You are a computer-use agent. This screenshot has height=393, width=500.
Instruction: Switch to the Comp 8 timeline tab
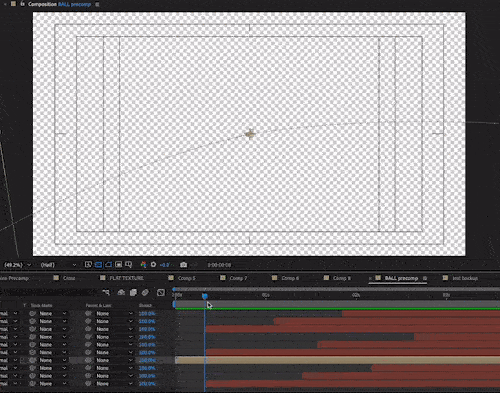pyautogui.click(x=342, y=278)
